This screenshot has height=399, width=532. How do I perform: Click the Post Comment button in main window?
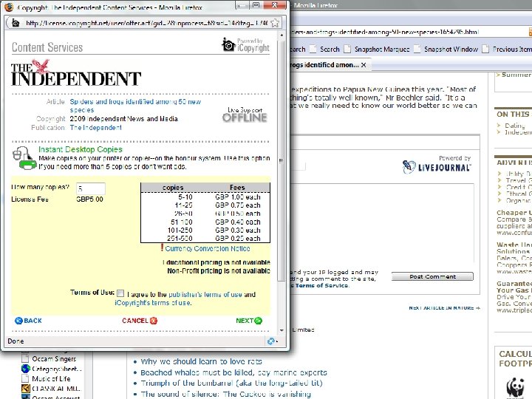tap(432, 276)
